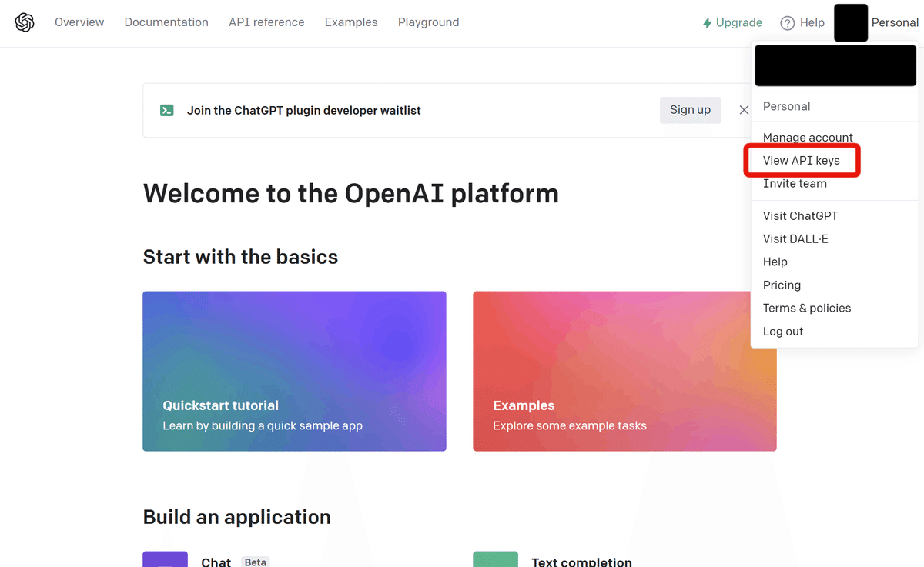Screen dimensions: 924x567
Task: Click "Join the ChatGPT plugin developer waitlist" text
Action: point(304,110)
